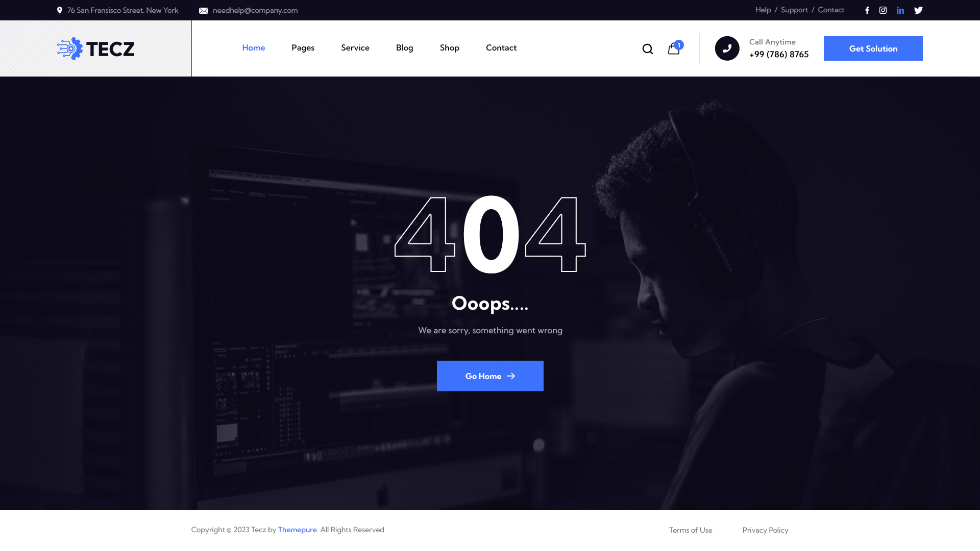Viewport: 980px width, 551px height.
Task: Open the Pages navigation menu
Action: pyautogui.click(x=303, y=47)
